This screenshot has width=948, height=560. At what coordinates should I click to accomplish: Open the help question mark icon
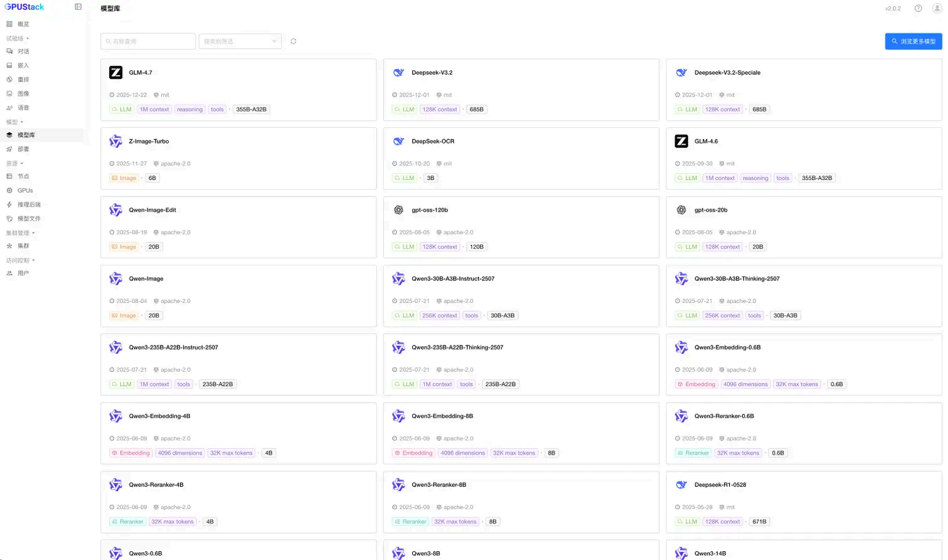[918, 8]
